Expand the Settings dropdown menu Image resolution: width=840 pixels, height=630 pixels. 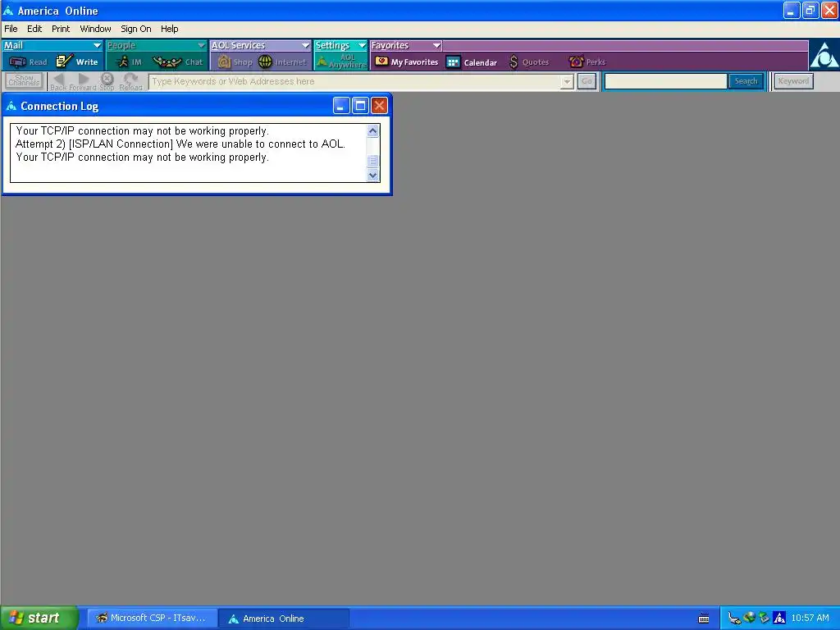pyautogui.click(x=362, y=46)
